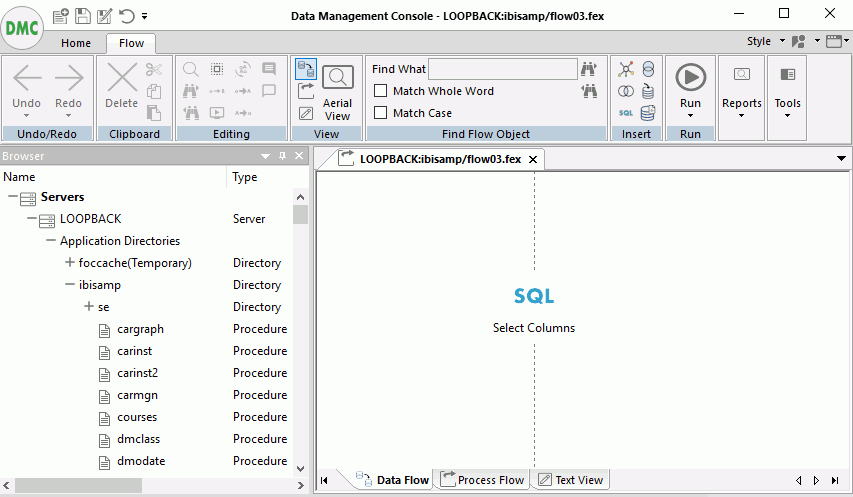853x497 pixels.
Task: Click the Paste icon in Clipboard group
Action: coord(154,113)
